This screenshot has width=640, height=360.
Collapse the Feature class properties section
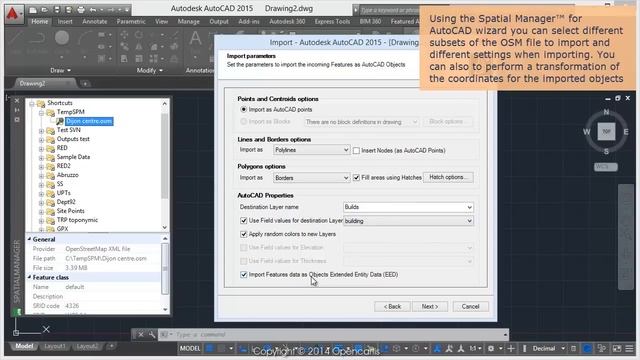[x=29, y=277]
